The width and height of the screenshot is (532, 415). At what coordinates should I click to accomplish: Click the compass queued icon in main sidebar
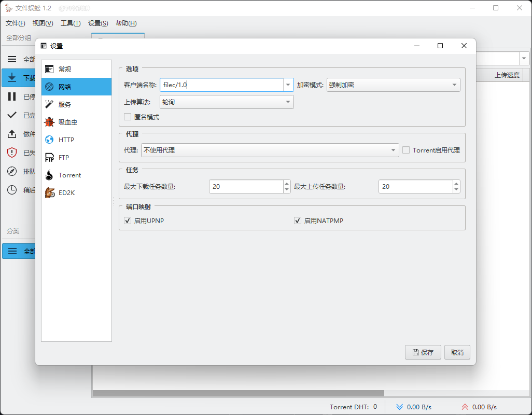pyautogui.click(x=12, y=171)
